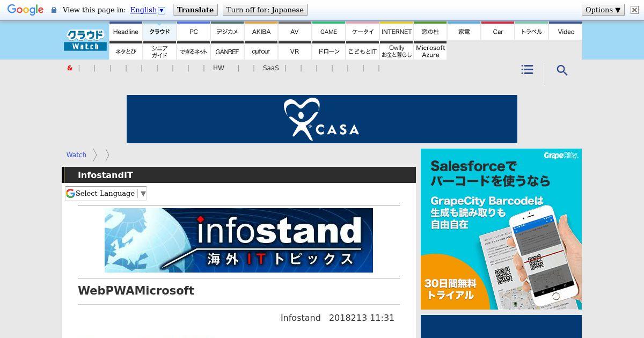Open the こどもとIT tab
Screen dimensions: 644x338
363,52
